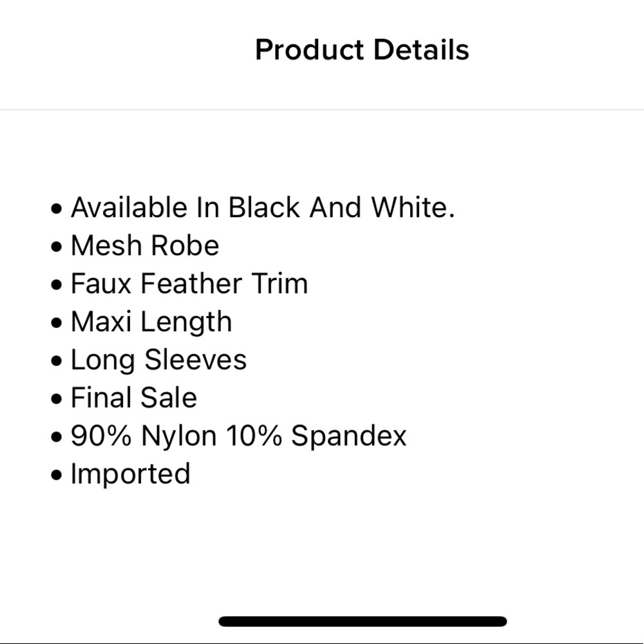Image resolution: width=644 pixels, height=644 pixels.
Task: Tap the bullet next to 'Final Sale'
Action: [58, 399]
